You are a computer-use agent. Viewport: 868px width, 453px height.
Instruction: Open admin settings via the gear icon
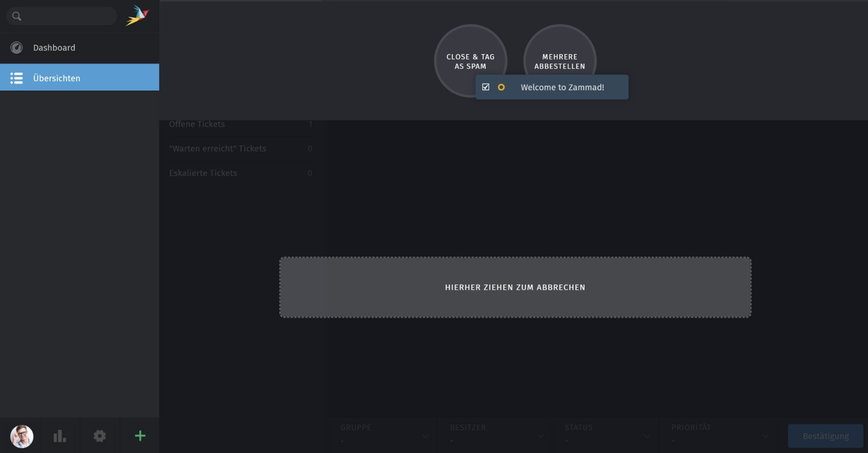pyautogui.click(x=100, y=436)
